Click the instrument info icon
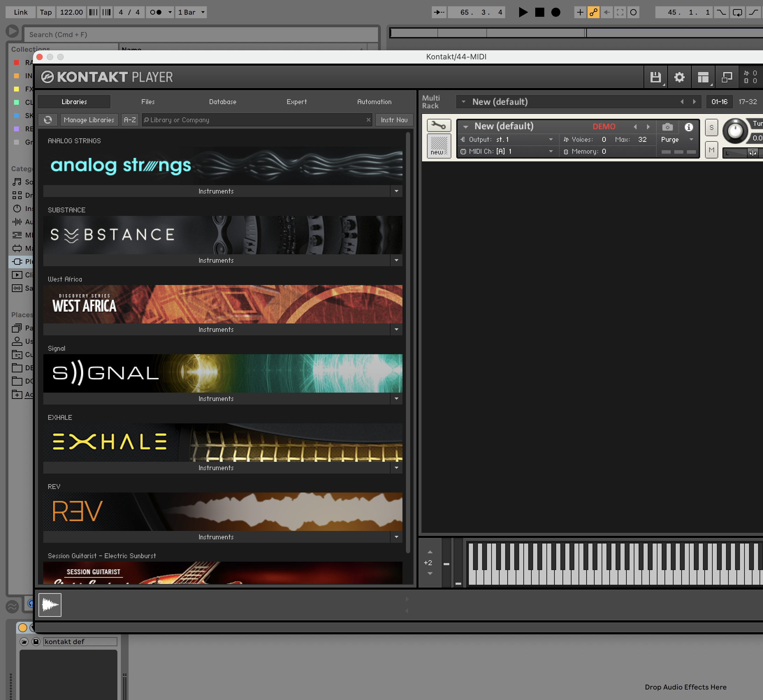 pos(688,127)
